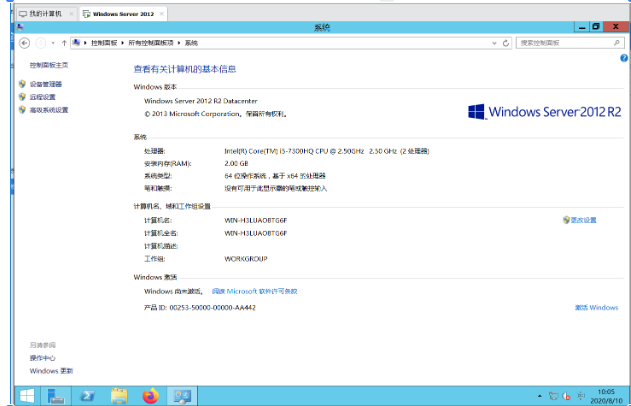
Task: Click the 所有控制面板项 breadcrumb
Action: coord(151,43)
